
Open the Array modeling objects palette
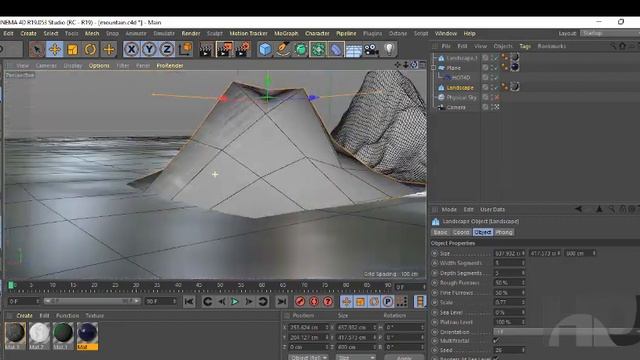pos(318,49)
